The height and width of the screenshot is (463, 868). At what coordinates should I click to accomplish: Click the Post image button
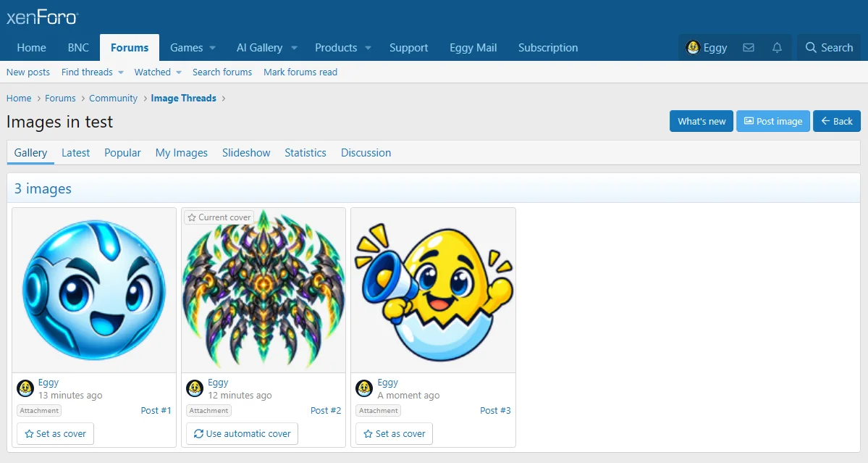773,121
